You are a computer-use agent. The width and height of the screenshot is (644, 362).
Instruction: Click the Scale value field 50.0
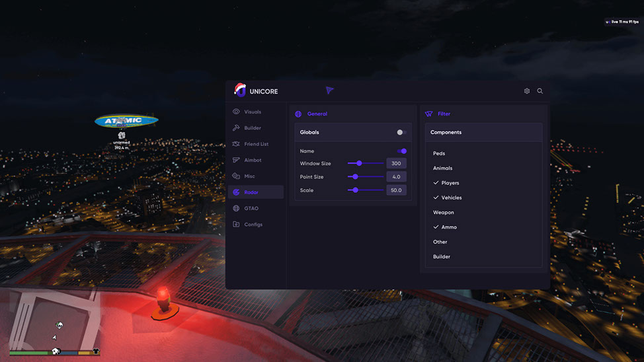396,190
